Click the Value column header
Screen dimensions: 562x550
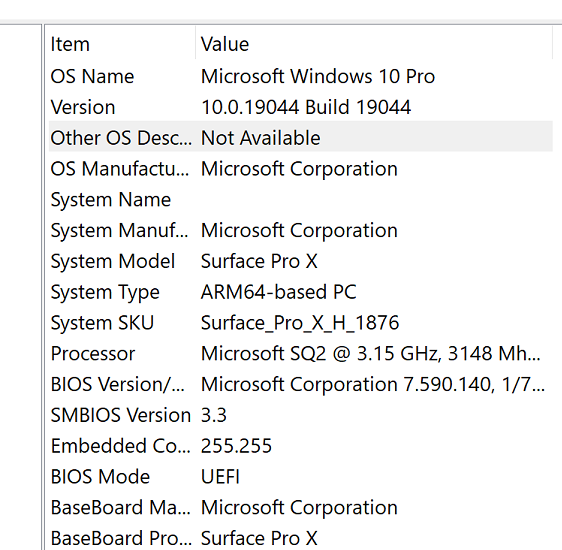click(374, 44)
